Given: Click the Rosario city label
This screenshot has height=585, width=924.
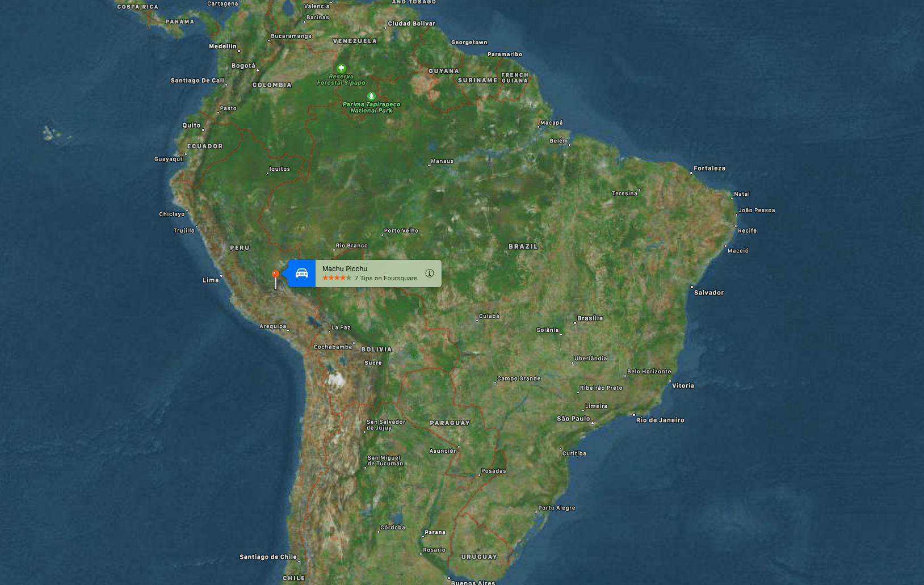Looking at the screenshot, I should coord(434,550).
